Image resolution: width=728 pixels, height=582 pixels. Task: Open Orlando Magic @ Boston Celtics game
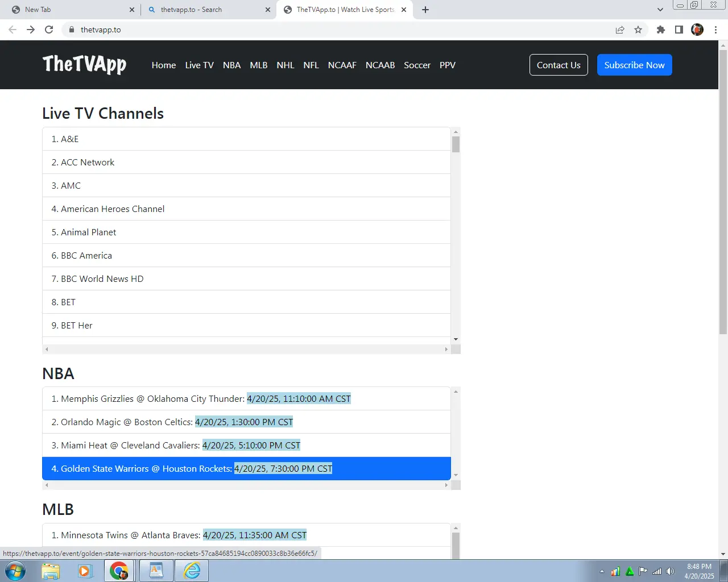pos(246,422)
